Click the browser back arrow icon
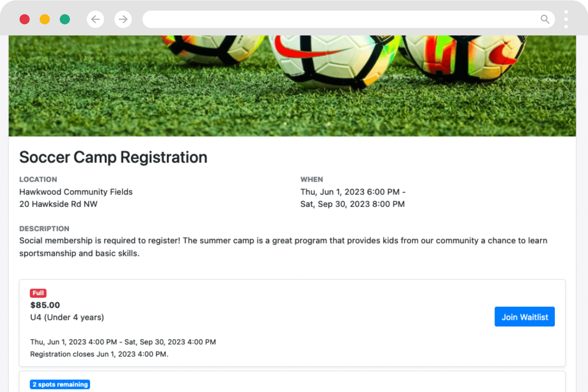The image size is (588, 392). 95,19
